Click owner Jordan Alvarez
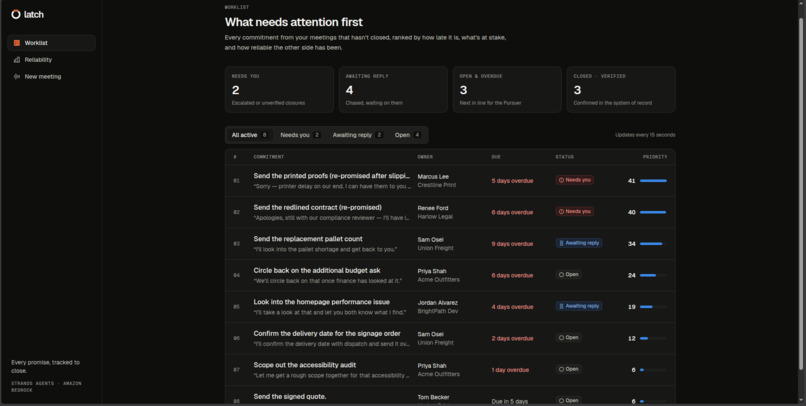This screenshot has width=806, height=406. click(x=437, y=303)
